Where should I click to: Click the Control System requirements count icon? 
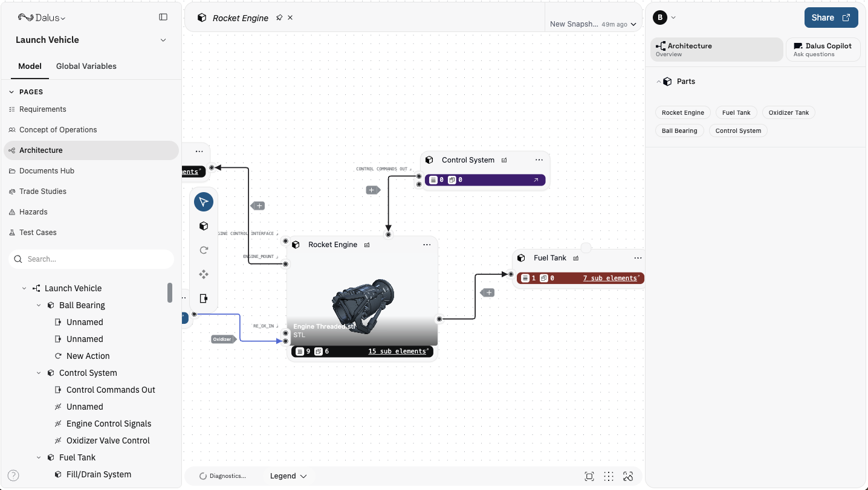(433, 180)
